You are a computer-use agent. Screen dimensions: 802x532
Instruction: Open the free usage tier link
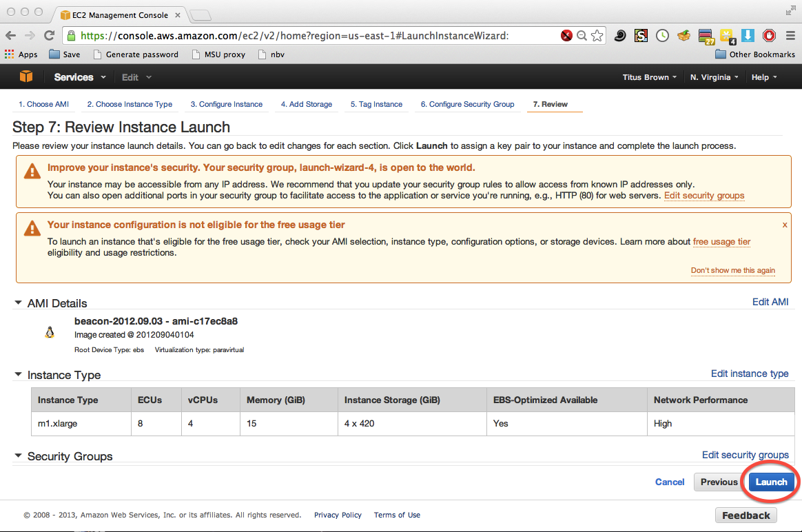click(721, 241)
